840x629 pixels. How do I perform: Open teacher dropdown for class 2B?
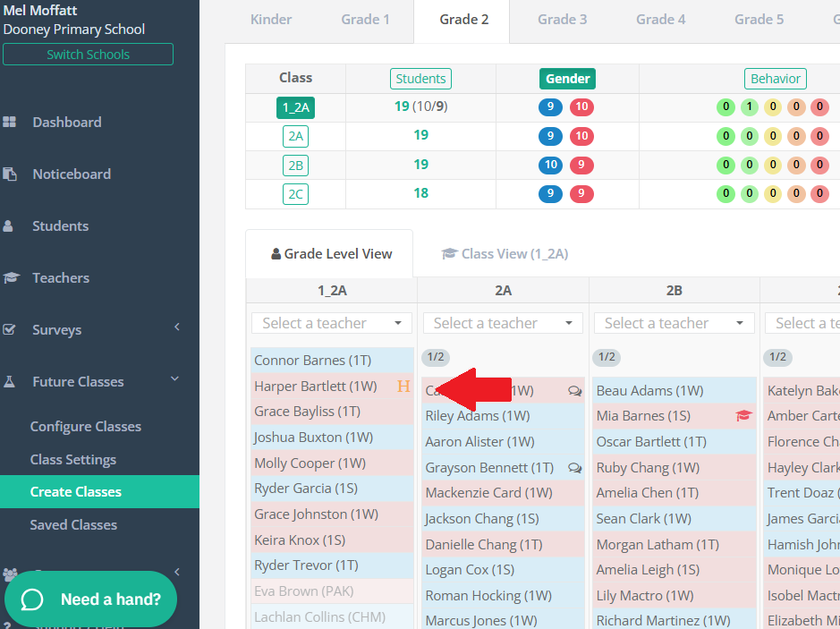674,323
